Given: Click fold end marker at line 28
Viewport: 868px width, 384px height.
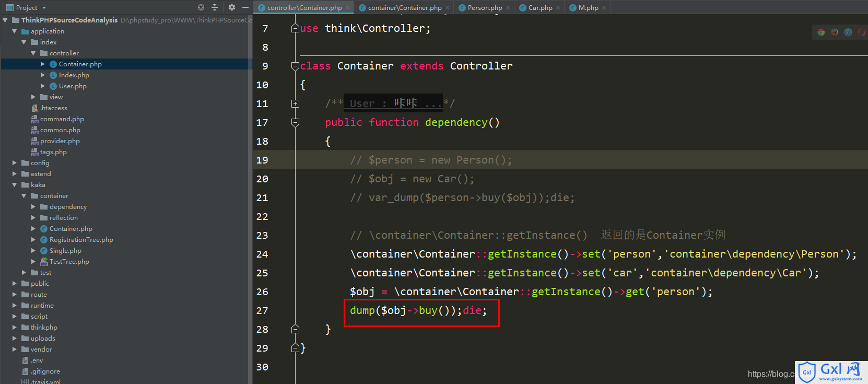Looking at the screenshot, I should tap(295, 329).
